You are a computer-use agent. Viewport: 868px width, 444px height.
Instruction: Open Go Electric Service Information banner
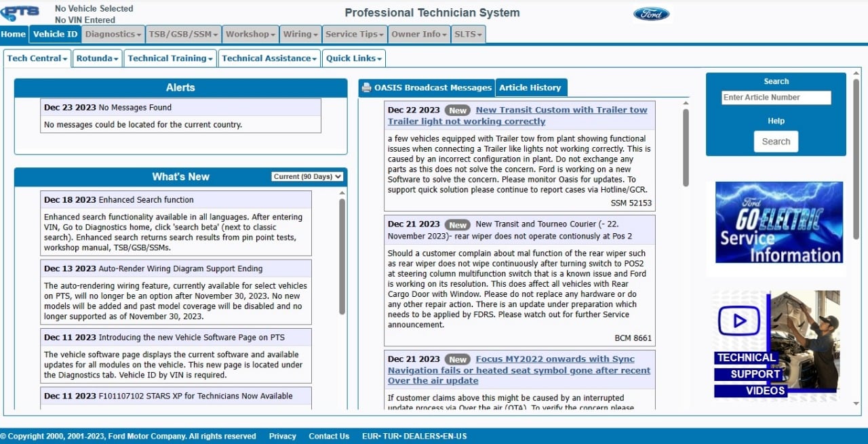[779, 222]
